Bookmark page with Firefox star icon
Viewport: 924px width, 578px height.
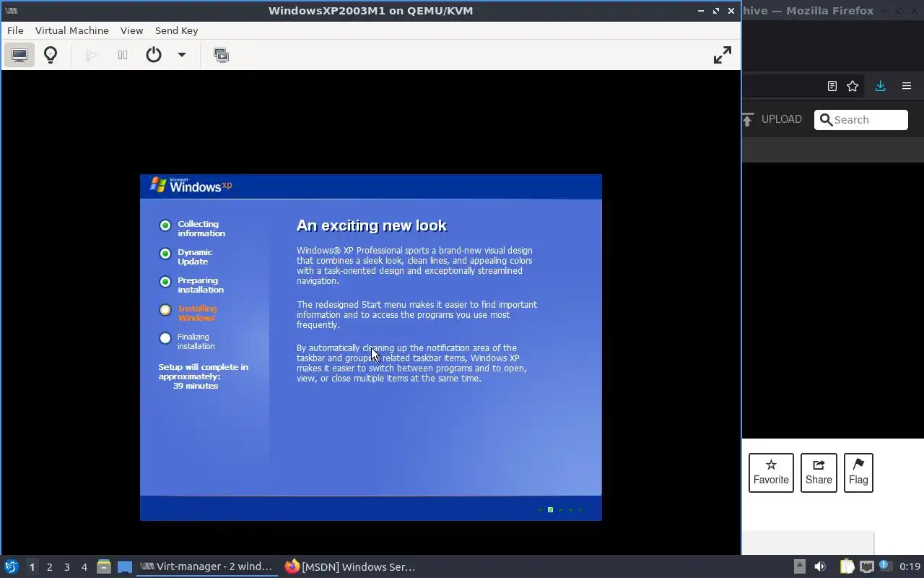[853, 86]
